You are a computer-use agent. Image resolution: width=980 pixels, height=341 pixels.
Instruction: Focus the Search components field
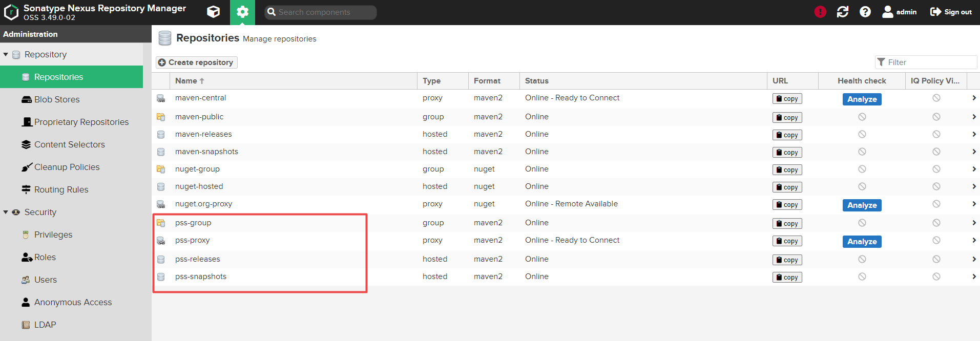pyautogui.click(x=321, y=12)
